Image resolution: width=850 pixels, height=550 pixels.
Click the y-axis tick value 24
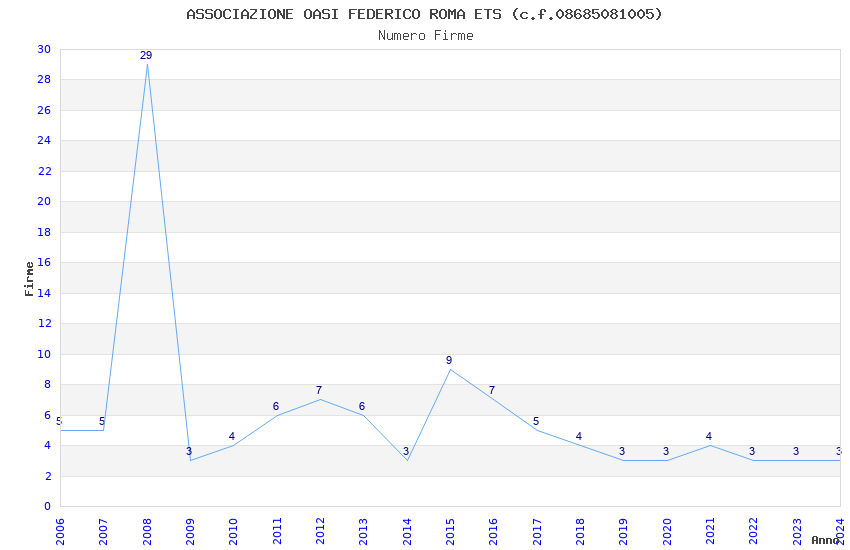tap(44, 141)
